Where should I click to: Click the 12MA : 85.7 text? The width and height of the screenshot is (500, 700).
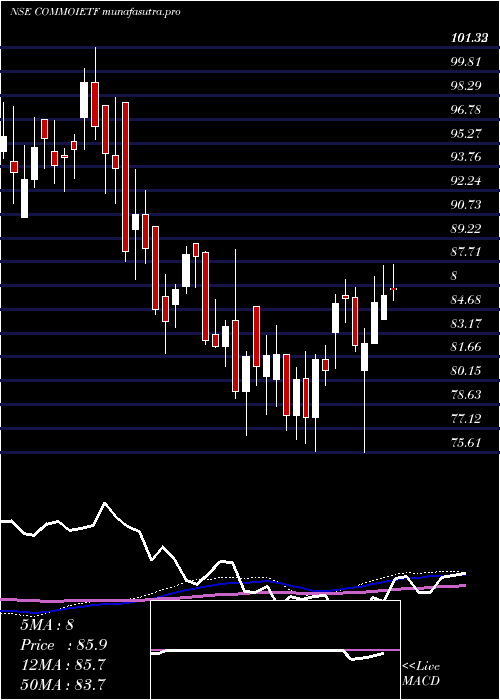pos(63,665)
